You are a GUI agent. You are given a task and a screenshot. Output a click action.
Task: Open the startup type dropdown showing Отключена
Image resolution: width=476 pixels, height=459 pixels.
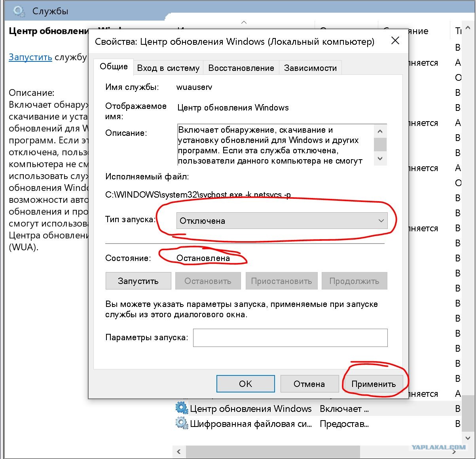coord(281,221)
